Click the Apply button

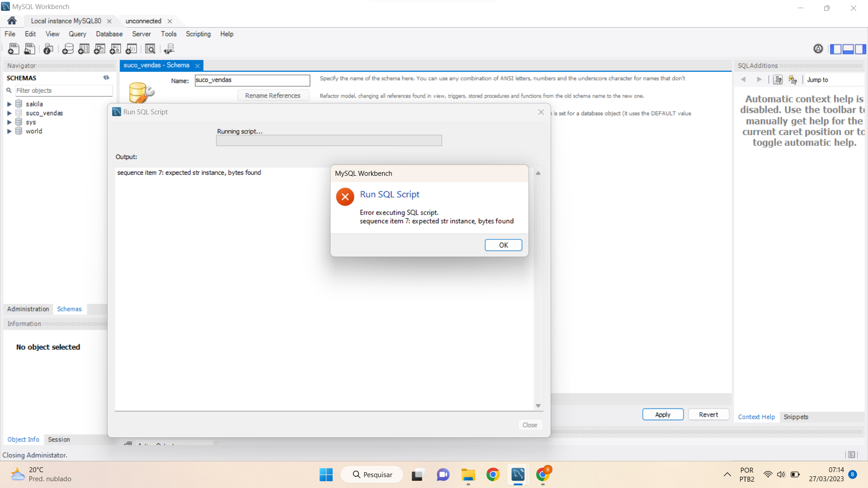point(663,415)
